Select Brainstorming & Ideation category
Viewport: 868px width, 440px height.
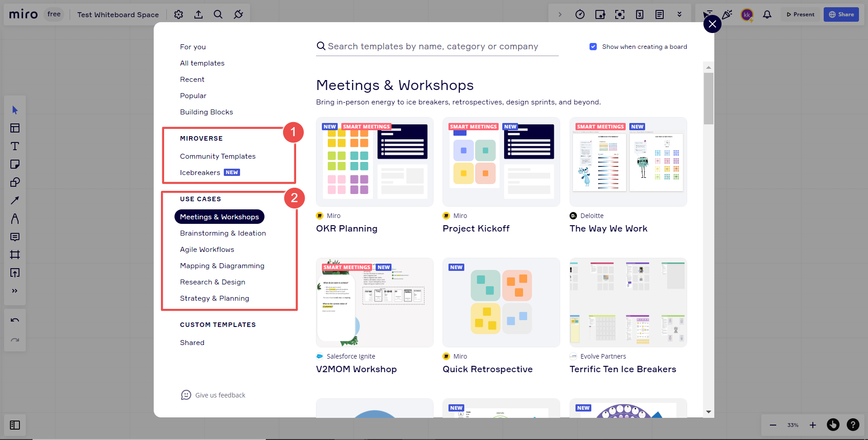coord(223,233)
